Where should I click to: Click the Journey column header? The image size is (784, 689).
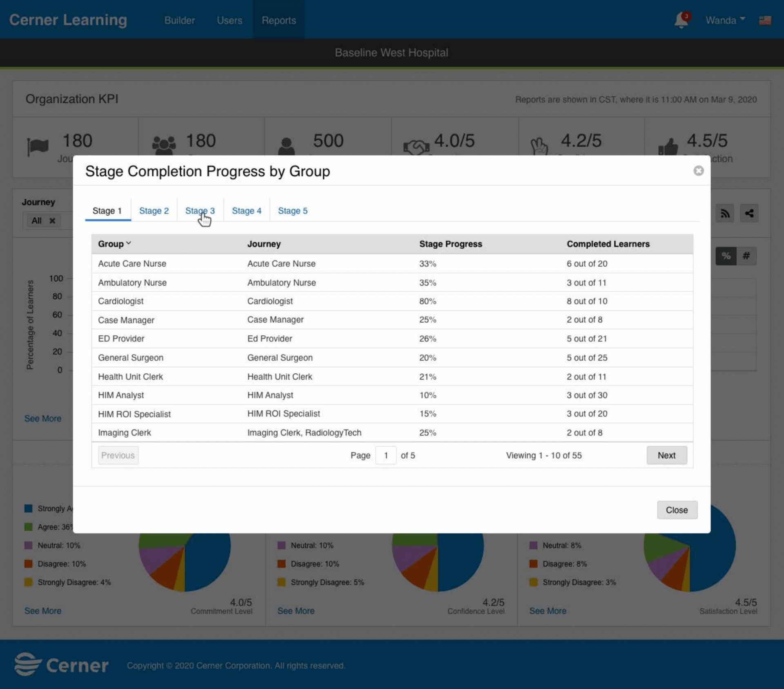click(264, 244)
